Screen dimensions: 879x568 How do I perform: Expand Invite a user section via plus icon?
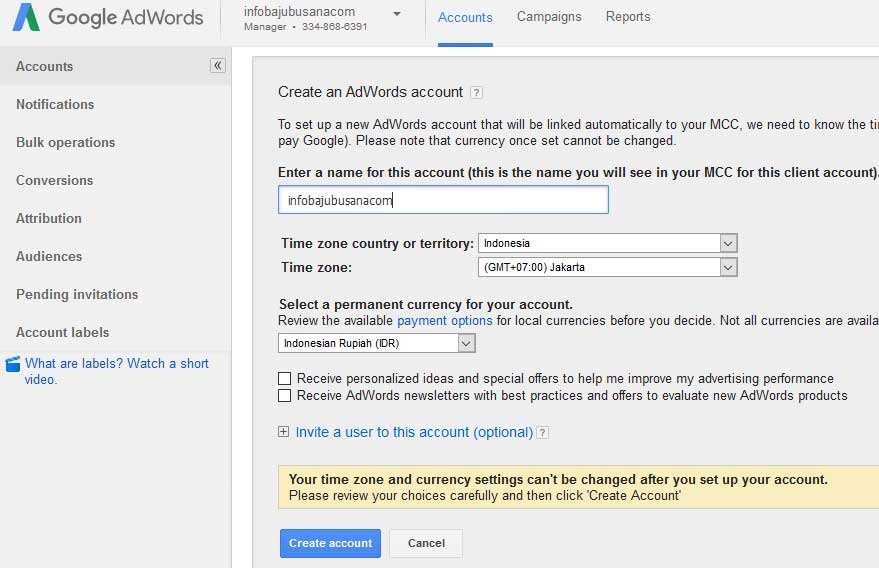[x=284, y=432]
